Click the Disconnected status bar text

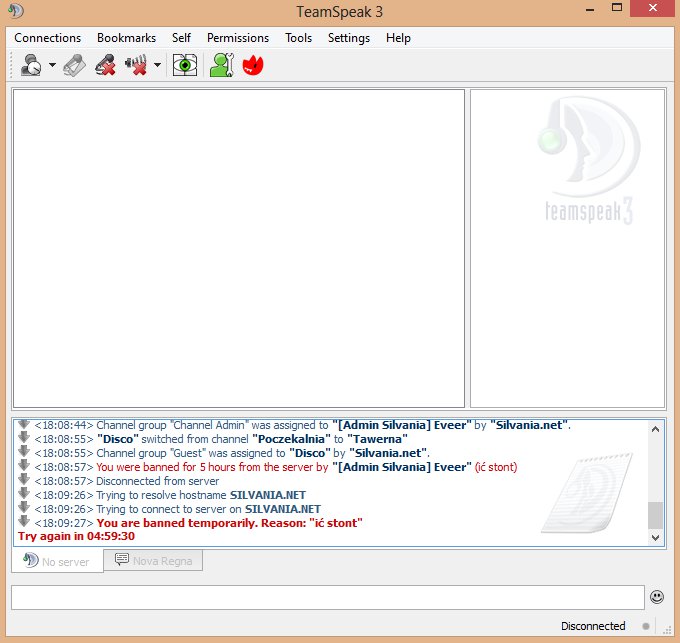point(593,626)
